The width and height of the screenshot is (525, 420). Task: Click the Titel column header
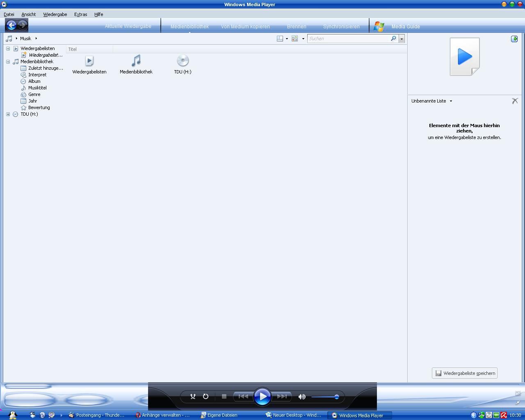89,49
